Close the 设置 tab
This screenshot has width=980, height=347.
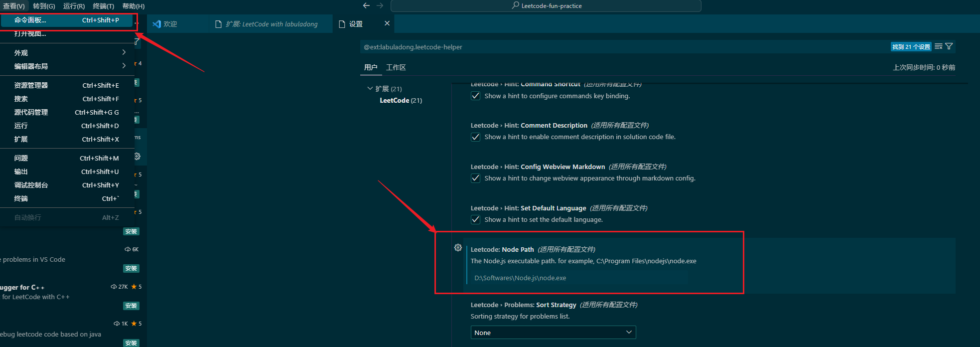point(387,23)
